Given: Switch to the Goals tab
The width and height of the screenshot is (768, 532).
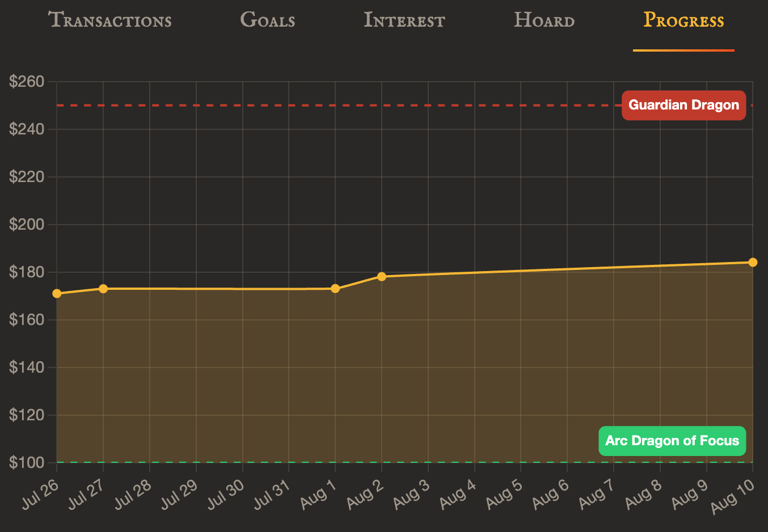Looking at the screenshot, I should (268, 20).
